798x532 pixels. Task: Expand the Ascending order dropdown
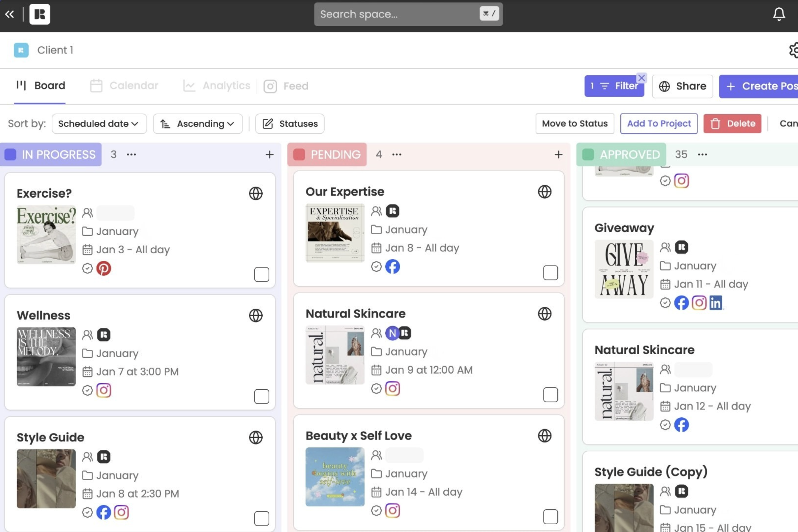tap(198, 124)
